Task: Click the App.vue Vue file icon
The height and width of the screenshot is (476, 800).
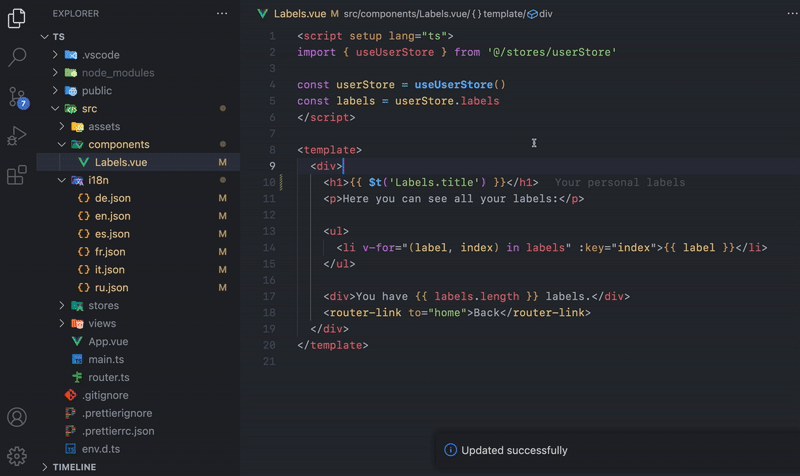Action: (77, 341)
